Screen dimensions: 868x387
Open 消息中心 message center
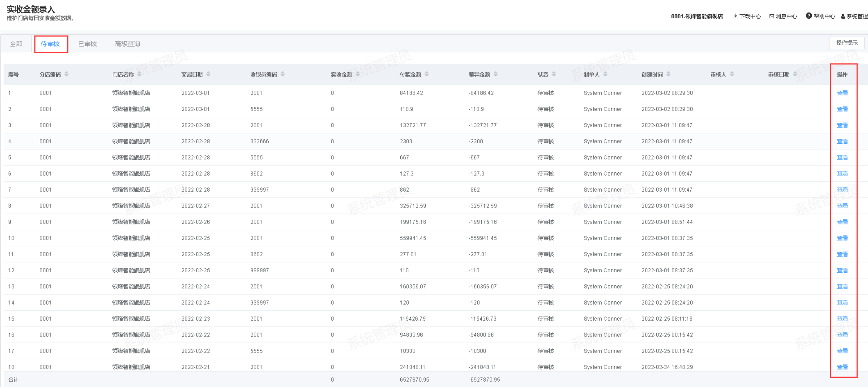(x=783, y=16)
